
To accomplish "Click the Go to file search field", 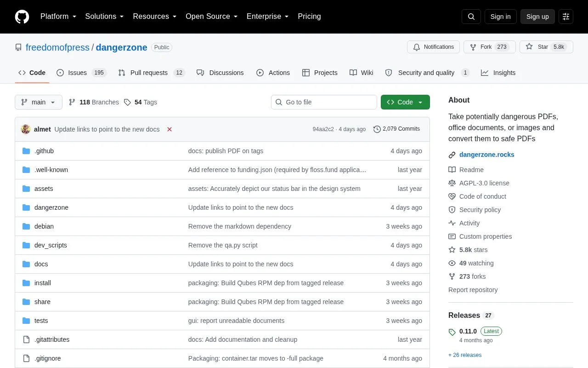I will tap(324, 102).
